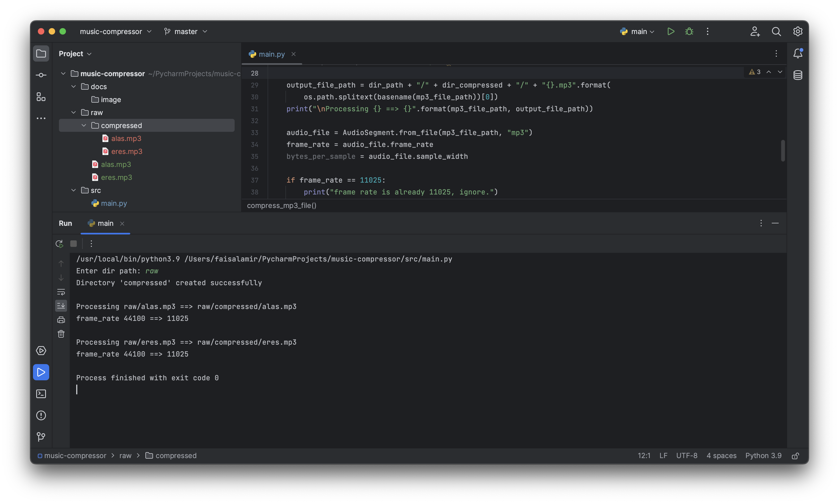Click the Debug bug icon

(689, 32)
